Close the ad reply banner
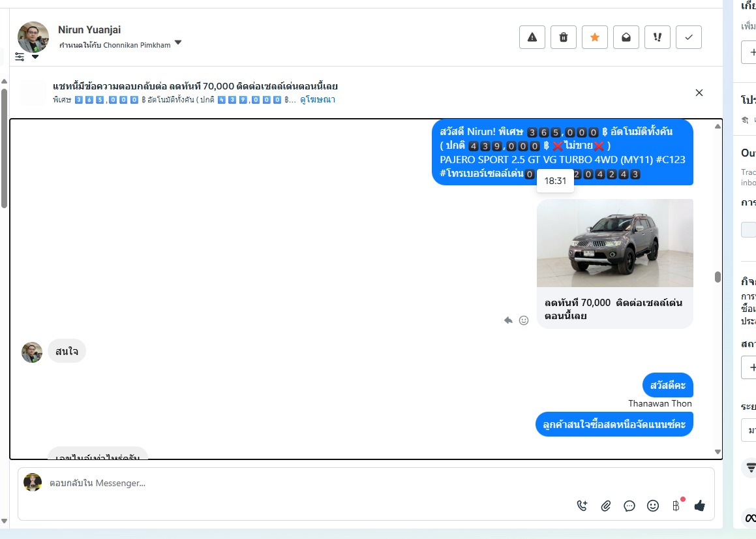756x539 pixels. click(x=699, y=93)
